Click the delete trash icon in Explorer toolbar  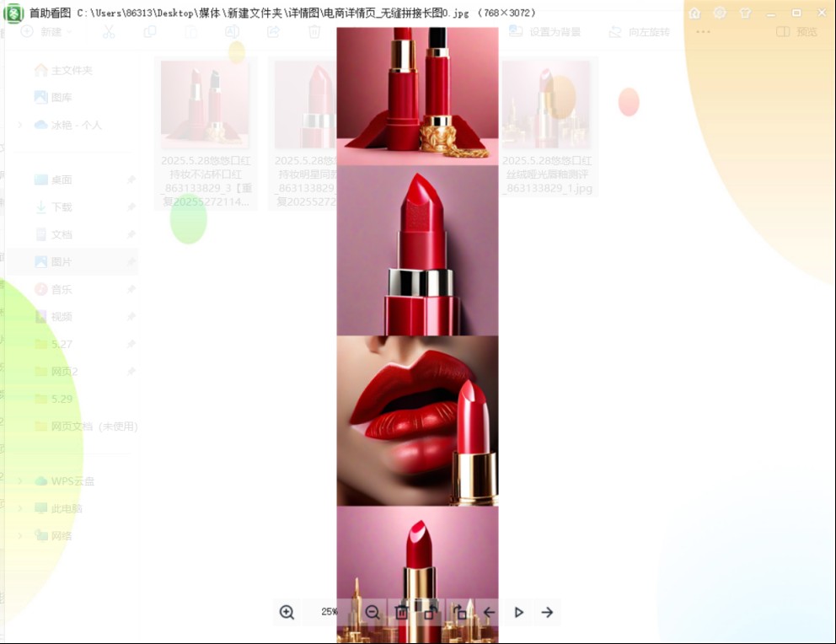pos(314,32)
